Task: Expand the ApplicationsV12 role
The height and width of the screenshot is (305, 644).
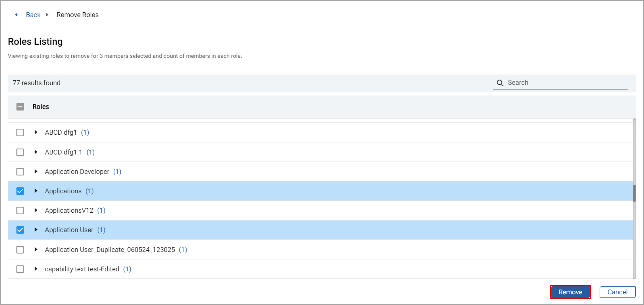Action: tap(36, 210)
